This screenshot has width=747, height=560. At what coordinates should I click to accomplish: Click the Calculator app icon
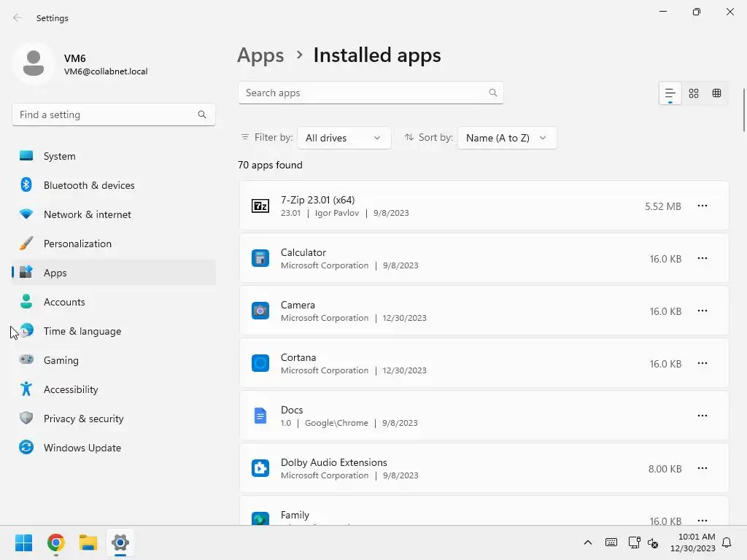coord(260,259)
